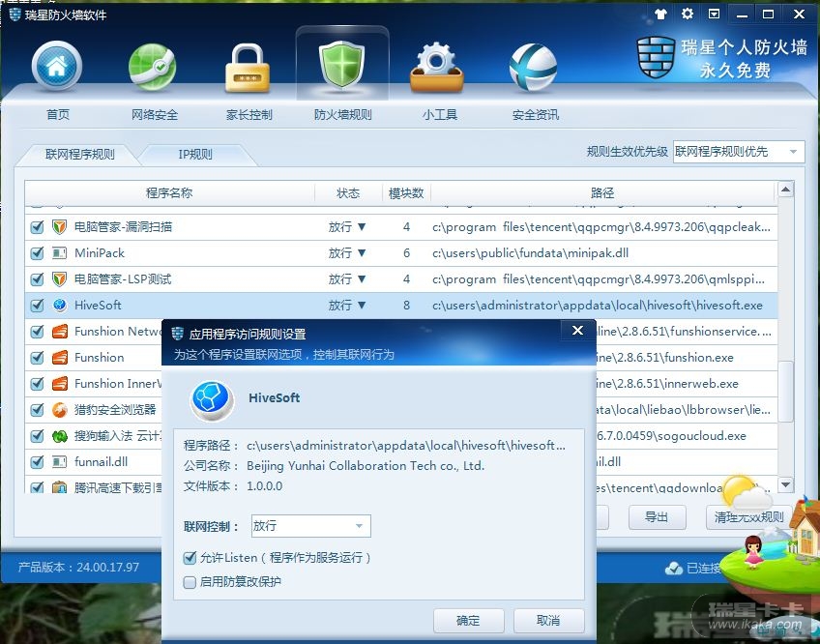The height and width of the screenshot is (644, 820).
Task: Open 网络安全 navigation label
Action: pyautogui.click(x=155, y=114)
